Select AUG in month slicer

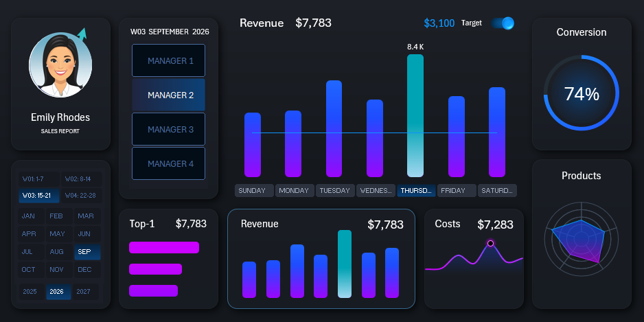click(x=56, y=252)
